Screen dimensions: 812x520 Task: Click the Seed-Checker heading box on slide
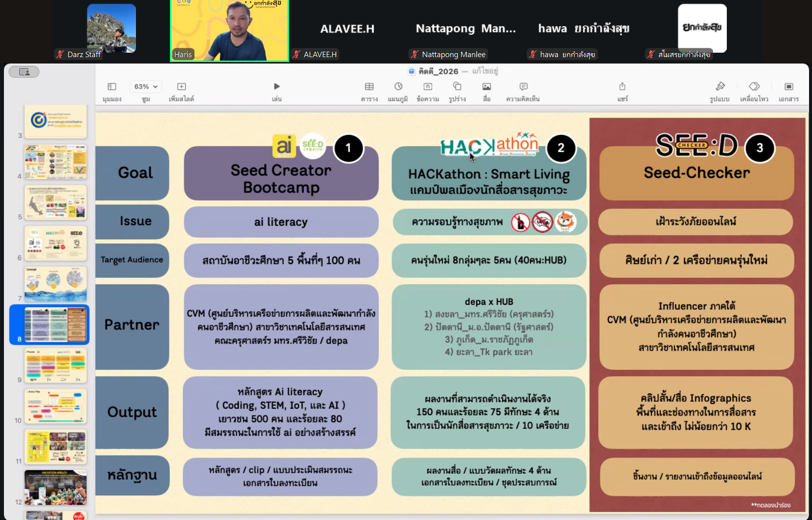[x=696, y=173]
